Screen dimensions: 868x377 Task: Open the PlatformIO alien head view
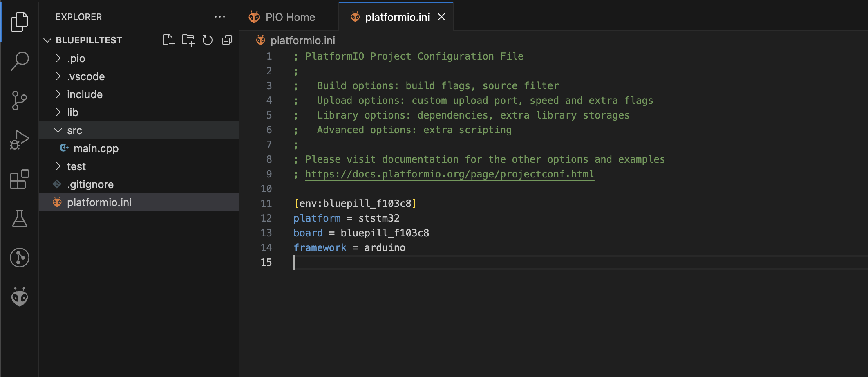[19, 297]
